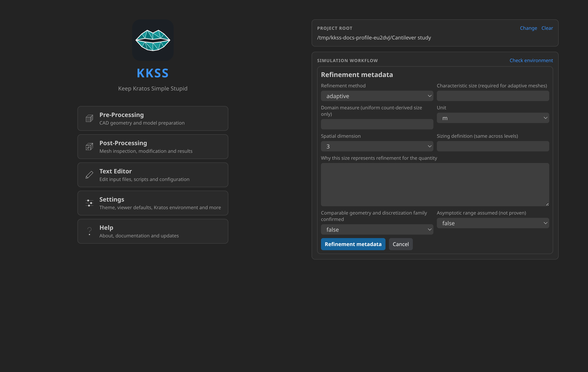The image size is (588, 372).
Task: Click the Characteristic size input field
Action: pyautogui.click(x=493, y=96)
